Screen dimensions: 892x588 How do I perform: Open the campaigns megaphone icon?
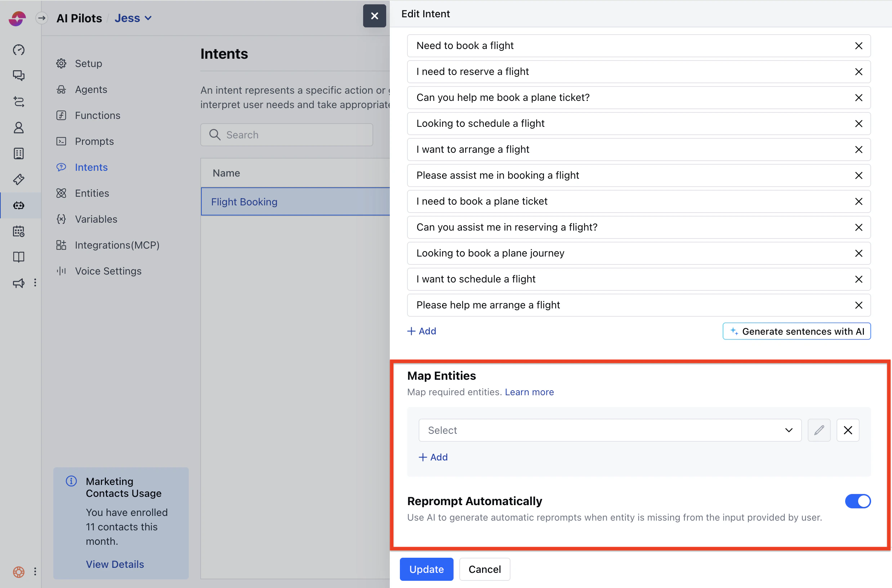tap(19, 283)
